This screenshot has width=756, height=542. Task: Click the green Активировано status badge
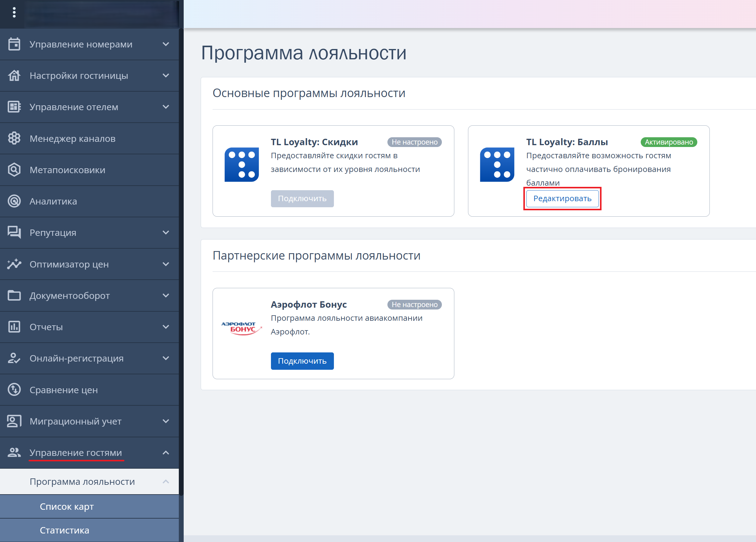click(x=668, y=142)
